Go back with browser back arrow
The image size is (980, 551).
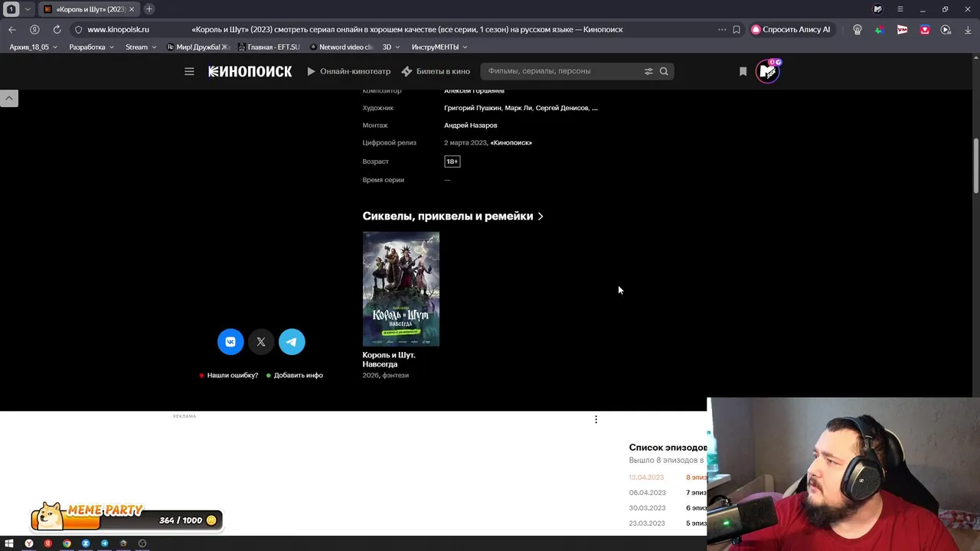click(x=12, y=29)
